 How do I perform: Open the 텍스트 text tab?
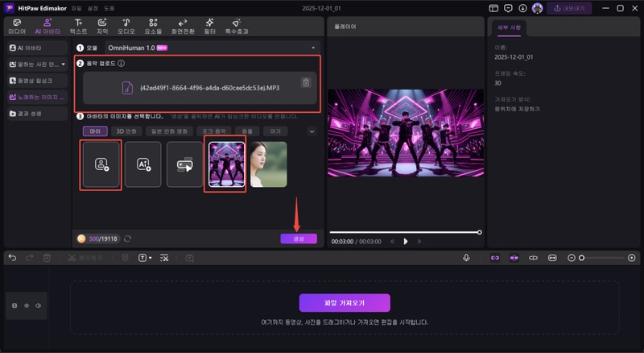(x=78, y=27)
